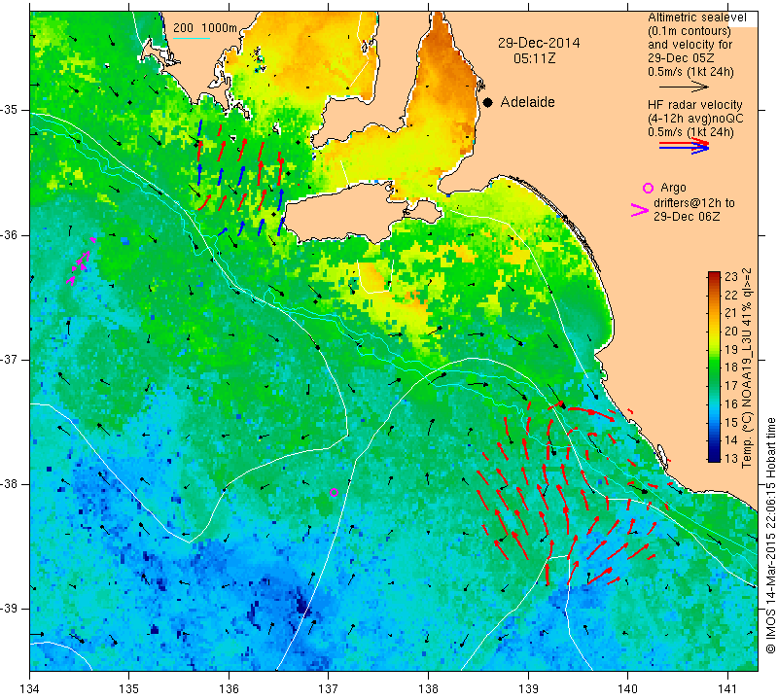Click the Argo circle symbol in the legend
This screenshot has width=778, height=700.
[648, 188]
